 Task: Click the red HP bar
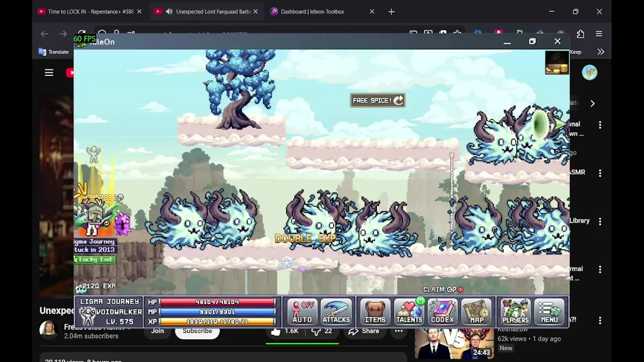tap(217, 302)
